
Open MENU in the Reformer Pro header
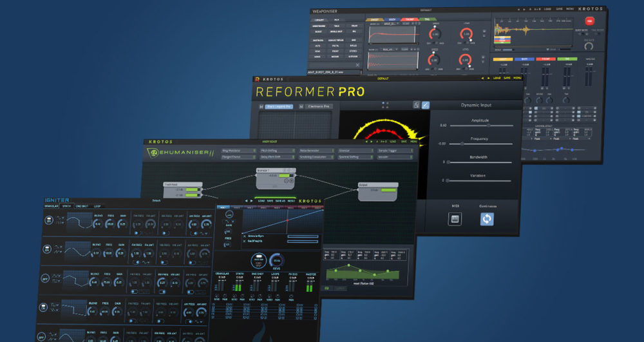pyautogui.click(x=517, y=78)
